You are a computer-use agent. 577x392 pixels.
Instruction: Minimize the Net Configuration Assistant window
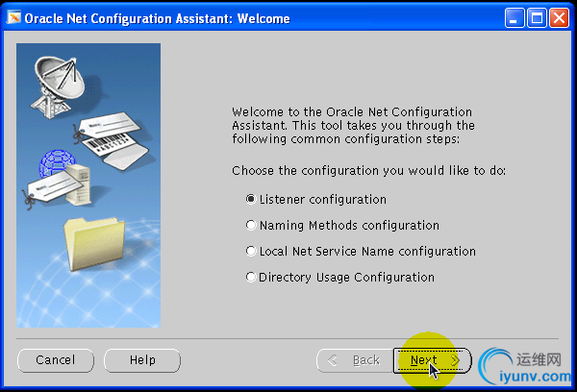pos(514,17)
